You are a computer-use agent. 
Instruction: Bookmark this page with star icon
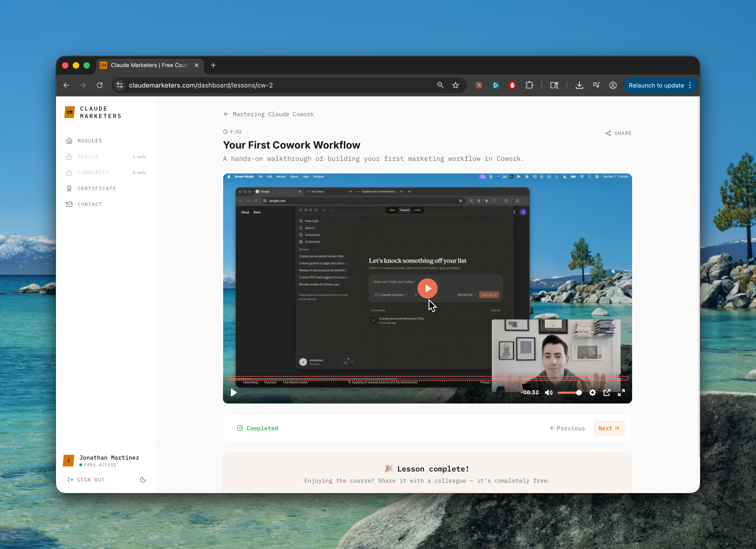(x=455, y=85)
